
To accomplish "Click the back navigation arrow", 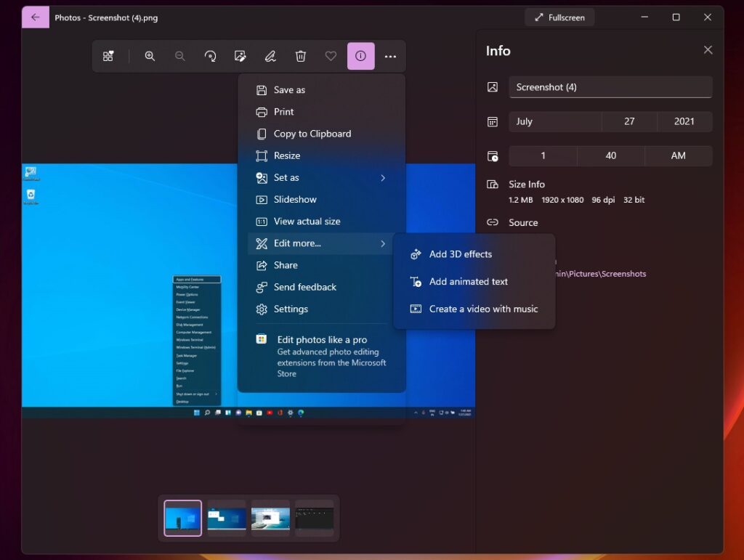I will 35,16.
